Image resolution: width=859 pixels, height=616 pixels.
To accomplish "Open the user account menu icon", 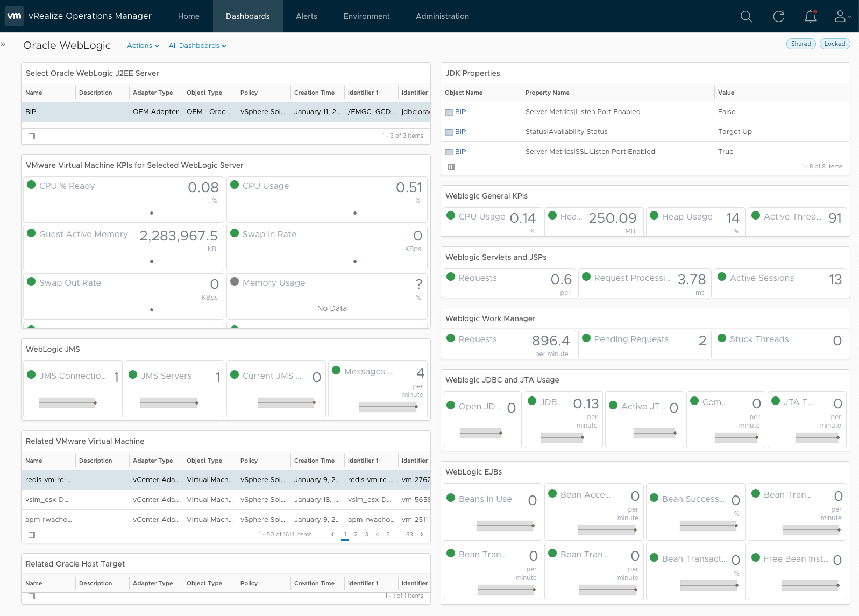I will click(842, 17).
